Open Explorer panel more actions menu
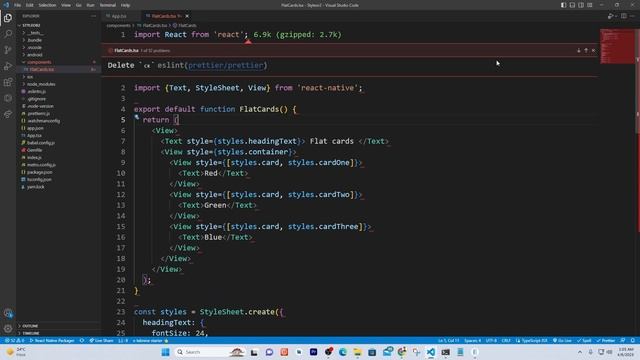The height and width of the screenshot is (360, 640). (93, 16)
